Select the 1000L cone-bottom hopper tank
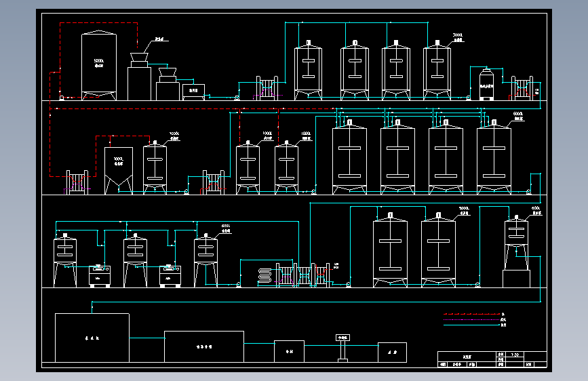Viewport: 588px width, 381px height. [x=119, y=170]
